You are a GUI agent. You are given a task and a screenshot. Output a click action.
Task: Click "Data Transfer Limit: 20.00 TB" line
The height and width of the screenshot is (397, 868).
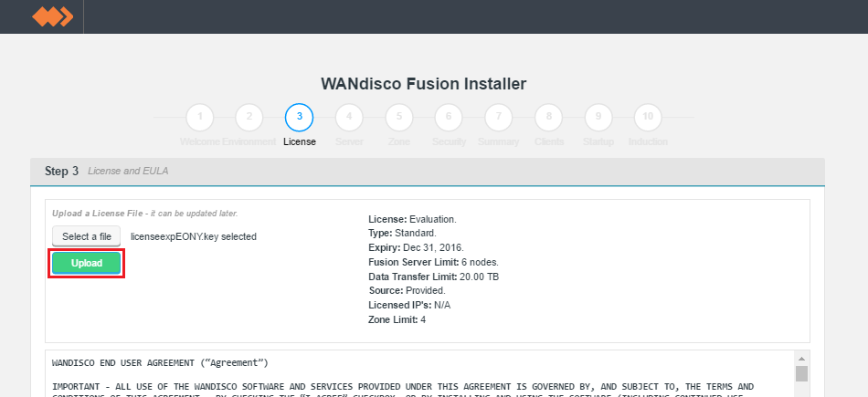coord(433,277)
